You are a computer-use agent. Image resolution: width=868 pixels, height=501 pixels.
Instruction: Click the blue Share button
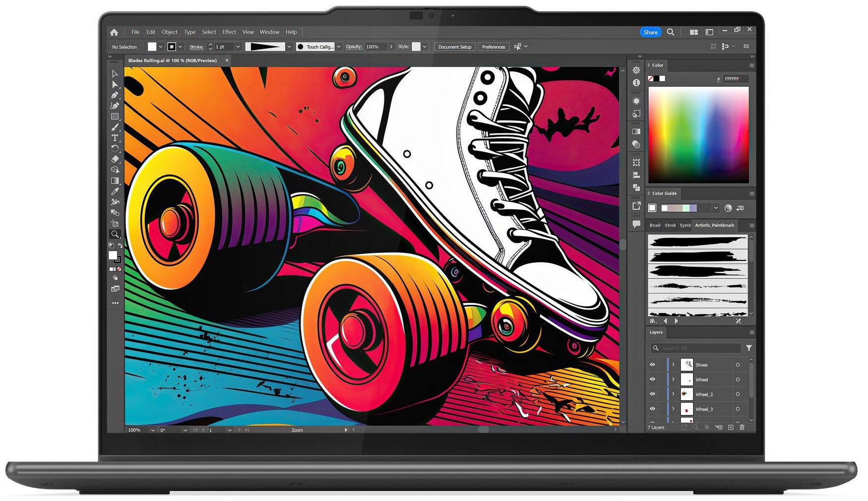pos(650,32)
